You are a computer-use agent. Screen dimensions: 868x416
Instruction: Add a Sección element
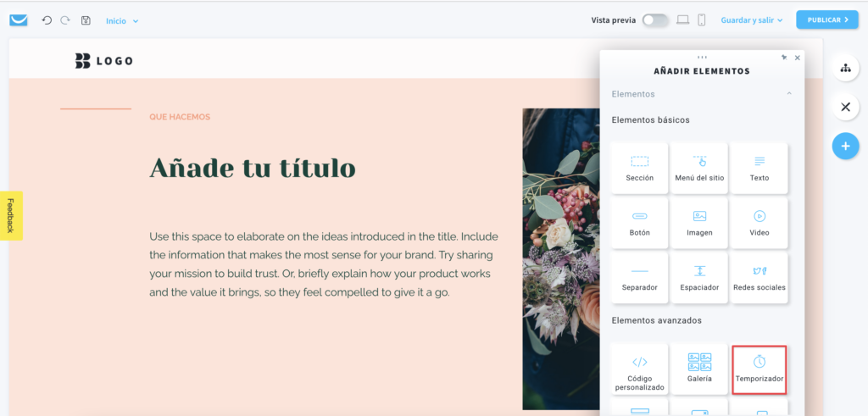pyautogui.click(x=640, y=168)
